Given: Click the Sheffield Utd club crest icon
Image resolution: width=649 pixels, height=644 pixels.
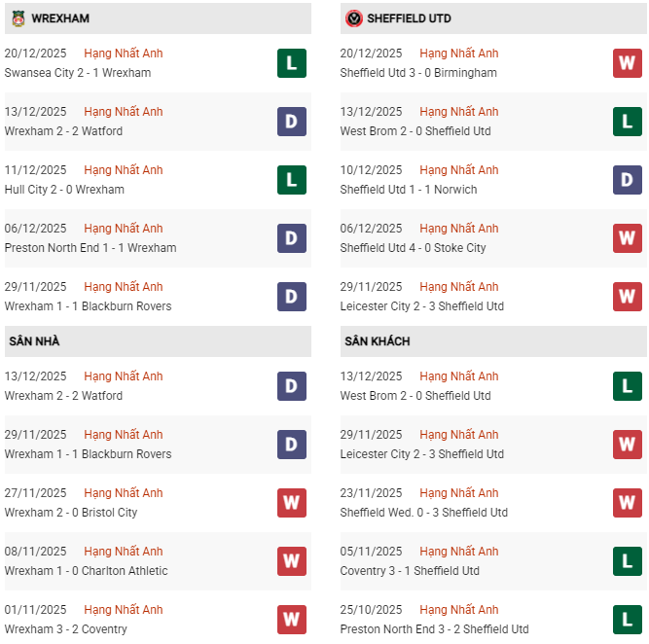Looking at the screenshot, I should click(354, 18).
